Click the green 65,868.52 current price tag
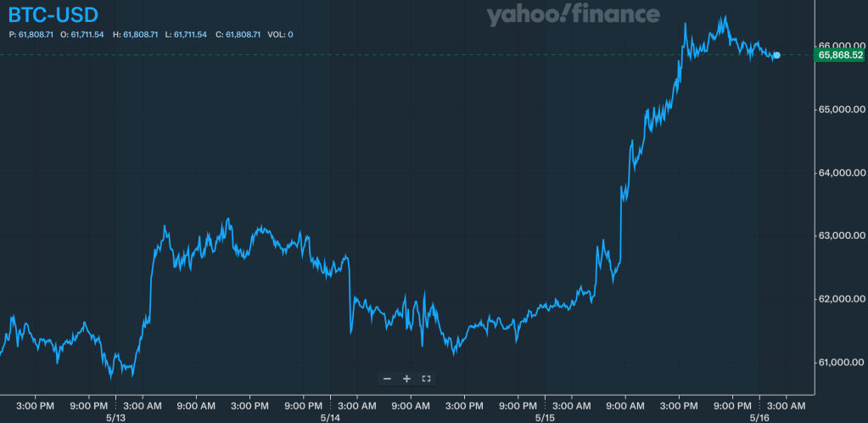The image size is (868, 423). (839, 55)
